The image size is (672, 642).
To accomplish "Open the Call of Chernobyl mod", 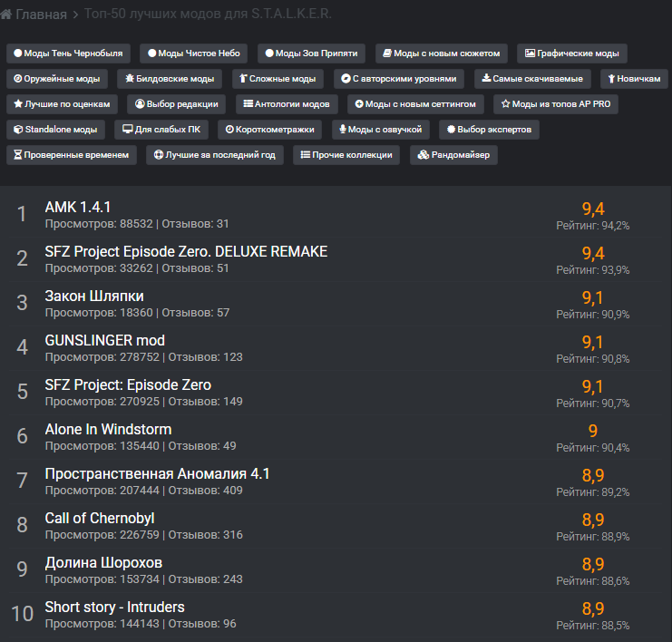I will click(x=100, y=519).
